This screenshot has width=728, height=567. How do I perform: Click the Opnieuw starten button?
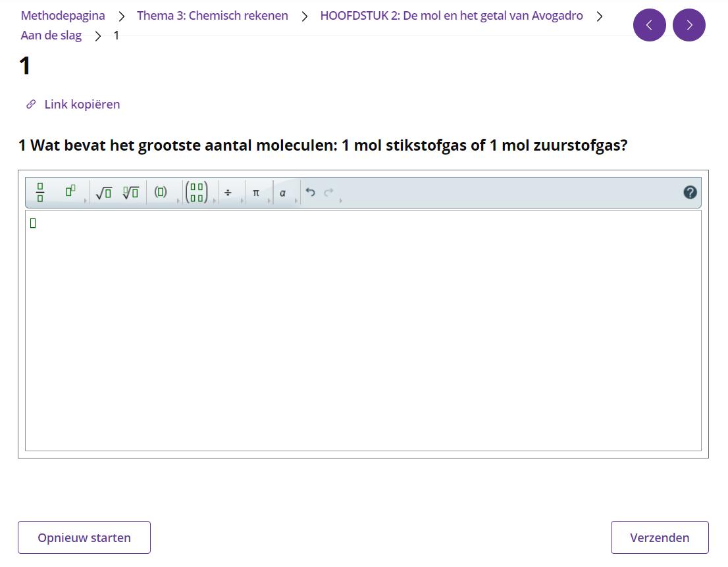pos(84,537)
